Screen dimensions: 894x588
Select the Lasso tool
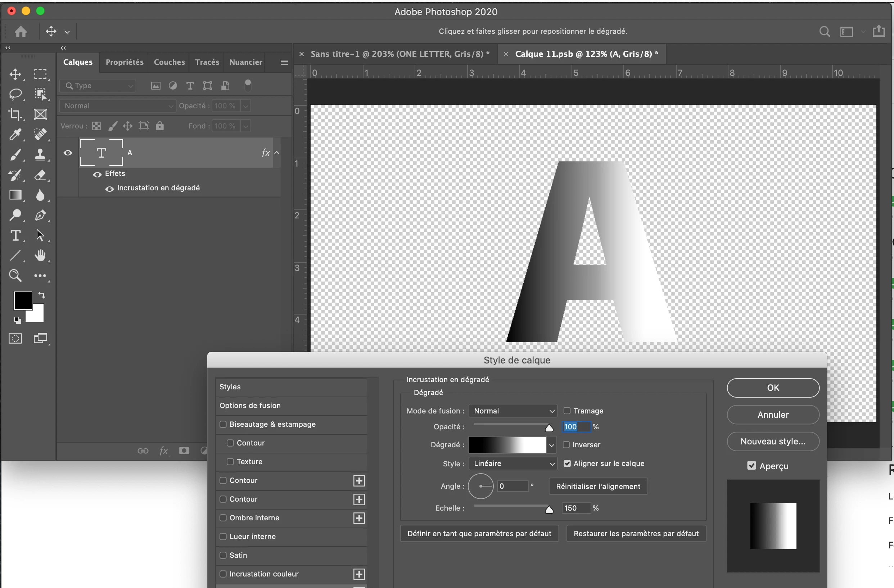[15, 94]
